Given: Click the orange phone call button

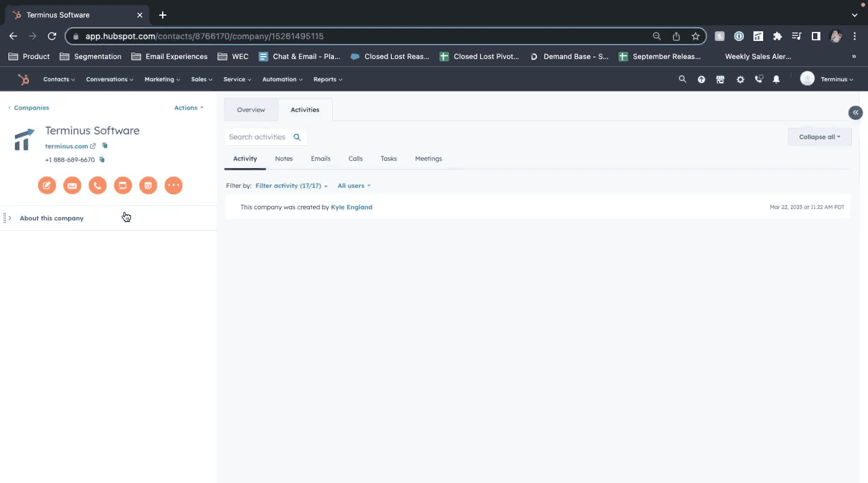Looking at the screenshot, I should (98, 185).
